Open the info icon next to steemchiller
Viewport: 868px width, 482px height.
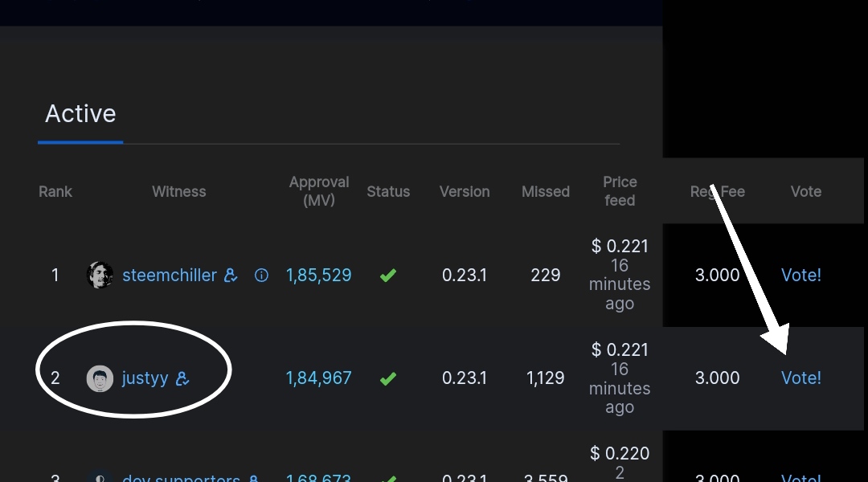click(261, 275)
